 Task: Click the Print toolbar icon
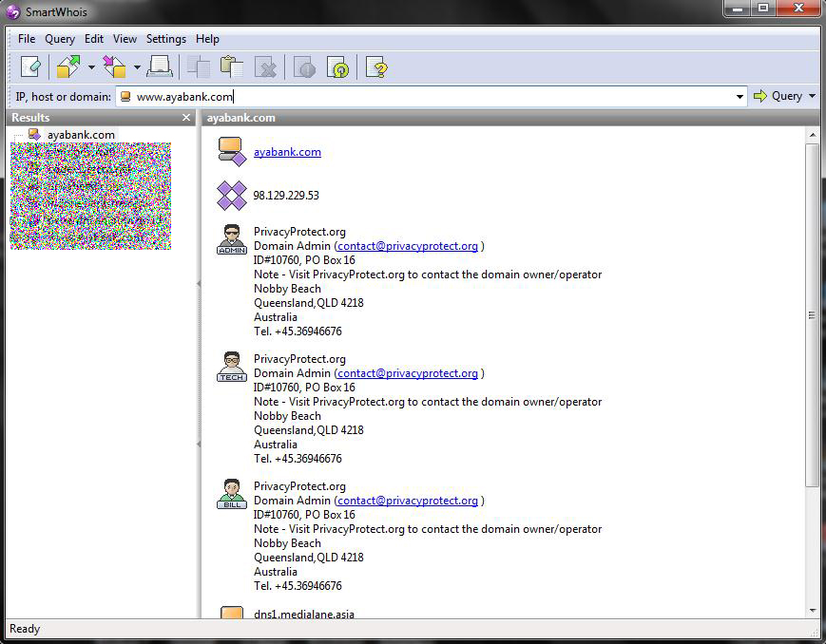coord(160,67)
